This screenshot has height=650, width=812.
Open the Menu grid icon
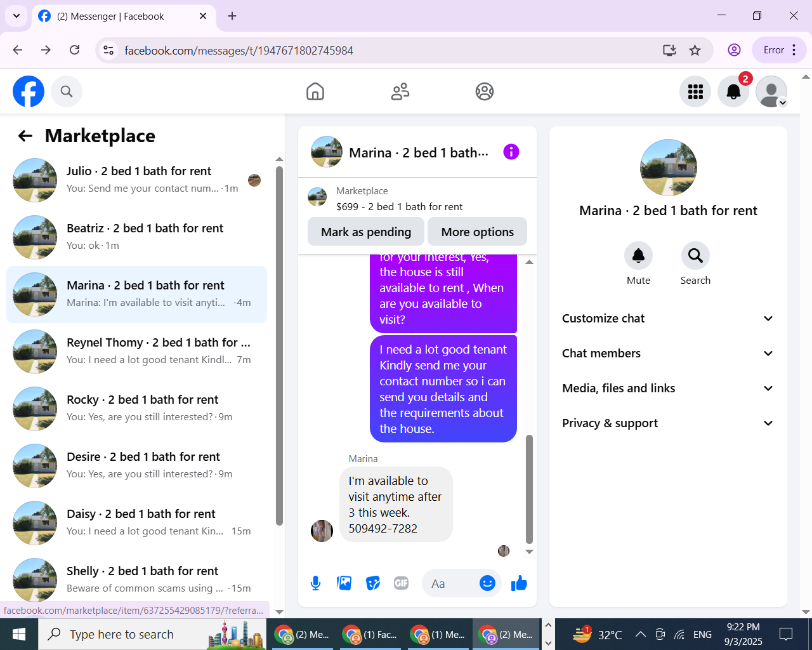695,91
